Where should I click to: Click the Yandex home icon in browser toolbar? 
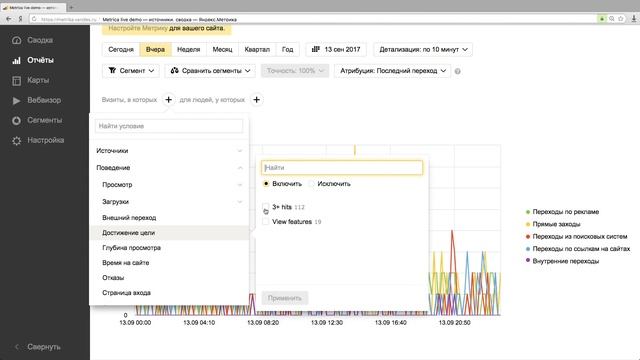click(x=20, y=19)
